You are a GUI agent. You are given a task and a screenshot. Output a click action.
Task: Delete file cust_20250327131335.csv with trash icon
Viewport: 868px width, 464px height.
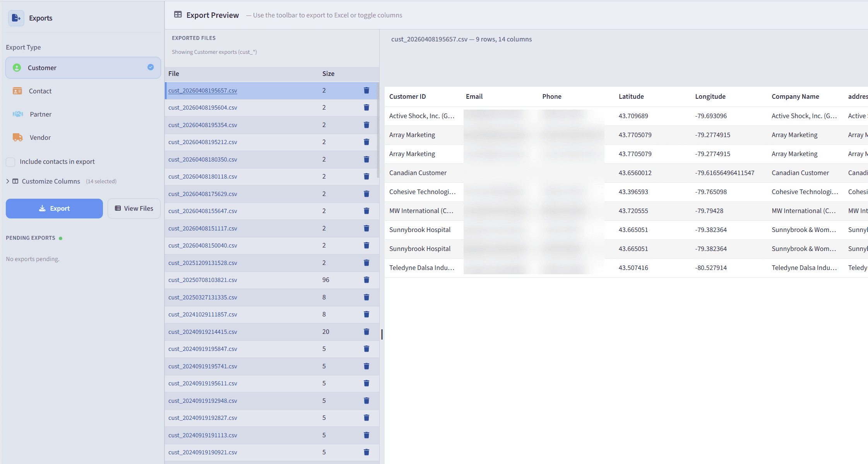tap(366, 297)
